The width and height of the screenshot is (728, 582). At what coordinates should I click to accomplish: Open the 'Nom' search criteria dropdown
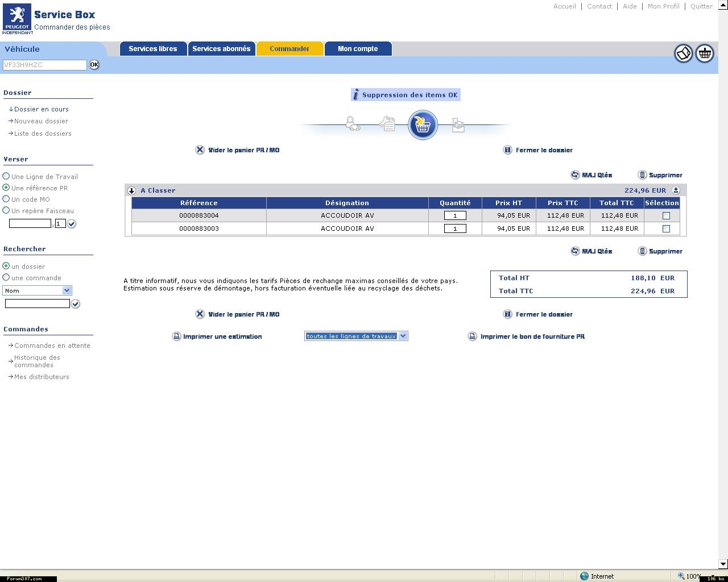67,290
